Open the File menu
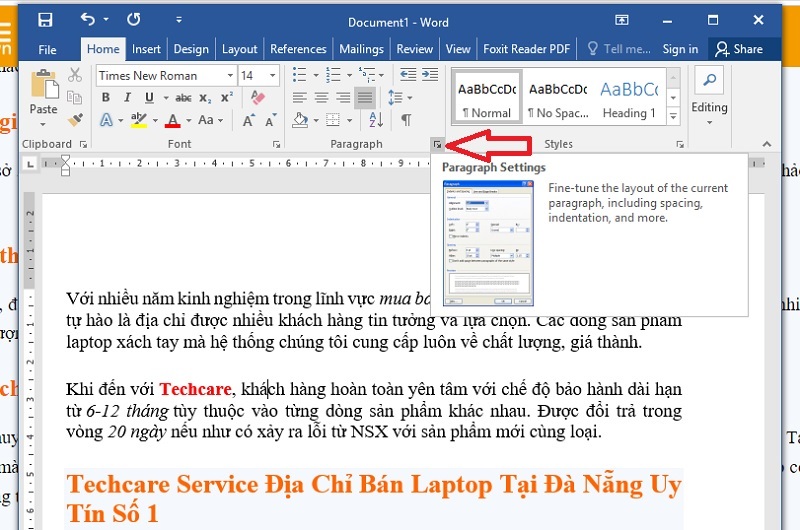800x530 pixels. pyautogui.click(x=47, y=49)
